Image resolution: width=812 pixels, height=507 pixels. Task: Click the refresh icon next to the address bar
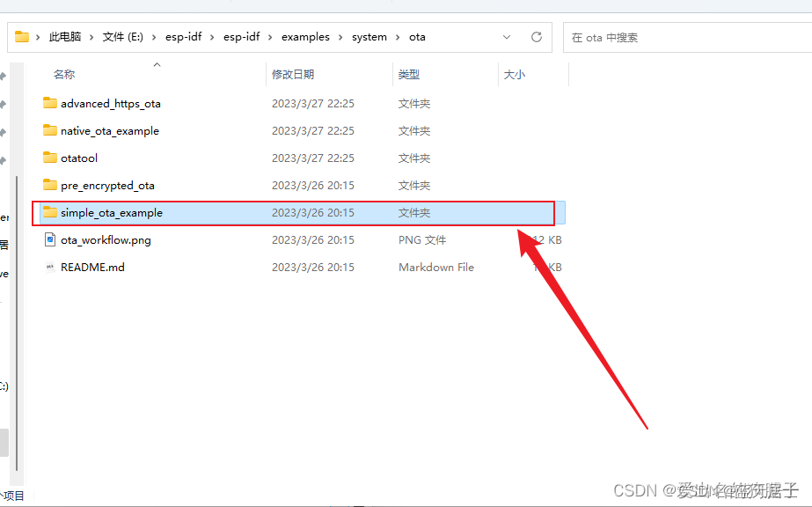537,37
